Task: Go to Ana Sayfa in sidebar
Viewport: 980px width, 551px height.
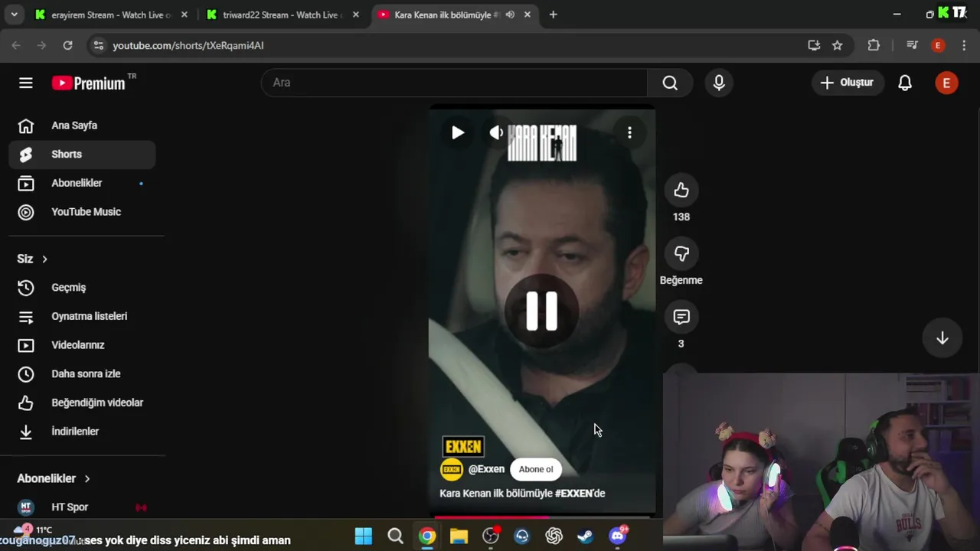Action: pos(82,126)
